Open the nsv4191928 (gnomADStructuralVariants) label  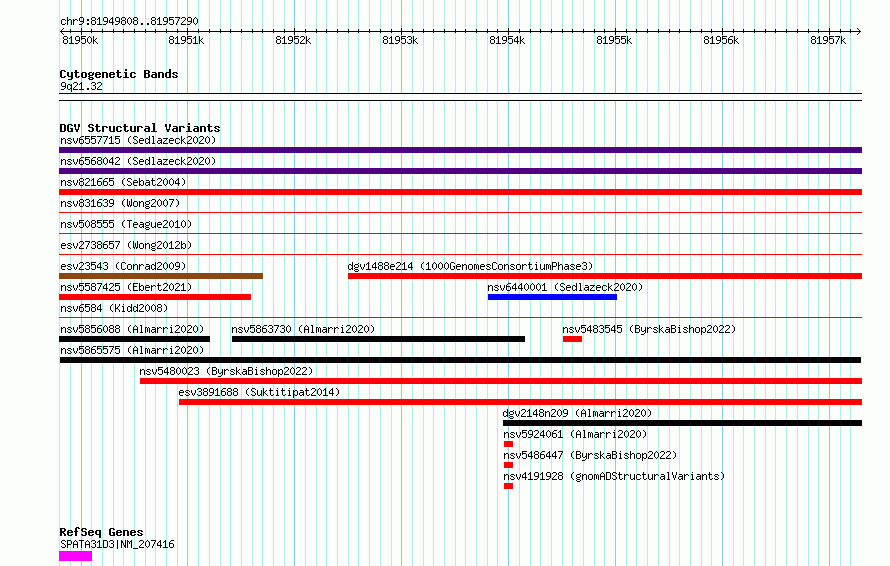(x=614, y=476)
